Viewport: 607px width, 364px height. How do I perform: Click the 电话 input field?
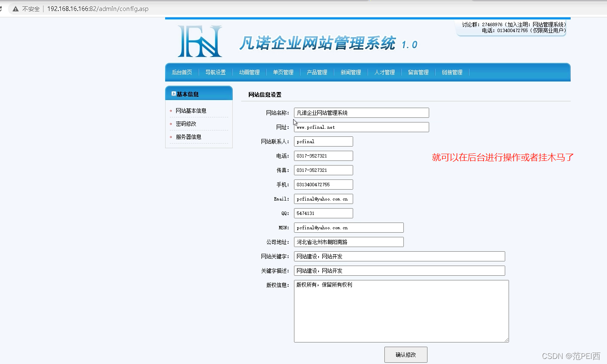point(324,156)
